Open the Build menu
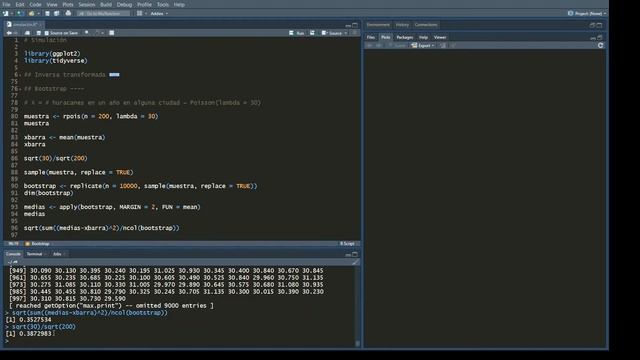The width and height of the screenshot is (640, 360). coord(106,4)
